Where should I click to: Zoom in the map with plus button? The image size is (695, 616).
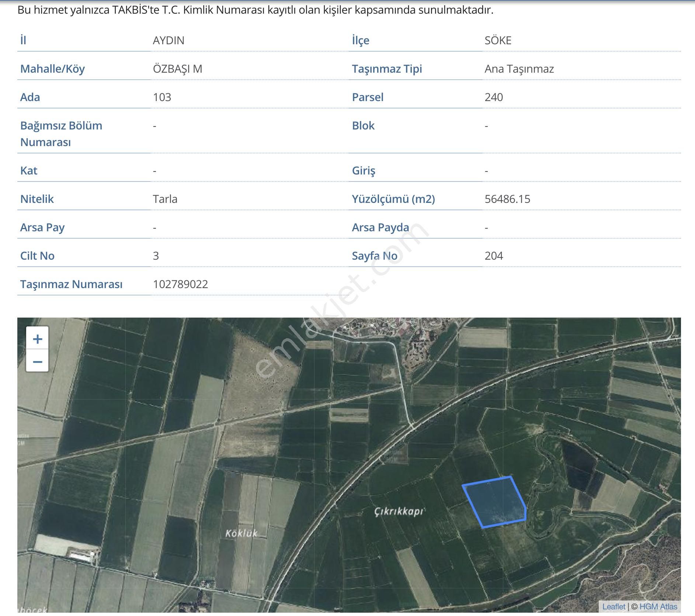[37, 338]
